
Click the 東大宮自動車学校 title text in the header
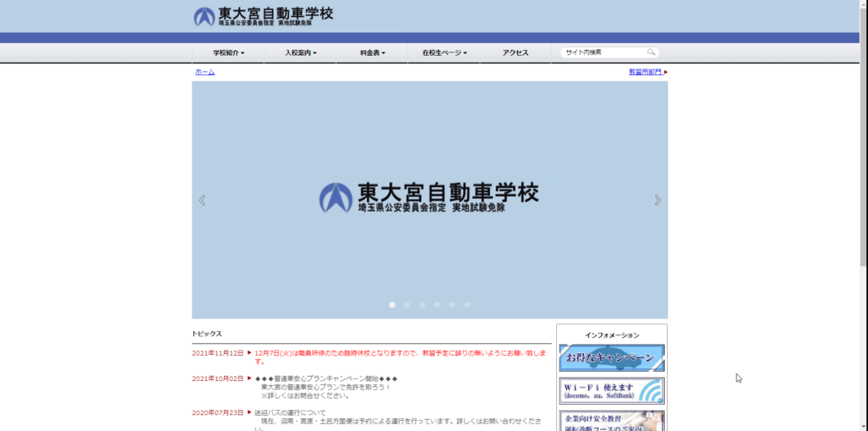click(x=275, y=14)
